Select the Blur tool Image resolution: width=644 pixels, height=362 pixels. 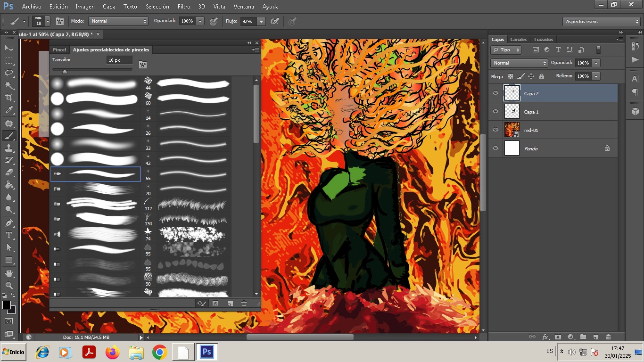coord(9,197)
